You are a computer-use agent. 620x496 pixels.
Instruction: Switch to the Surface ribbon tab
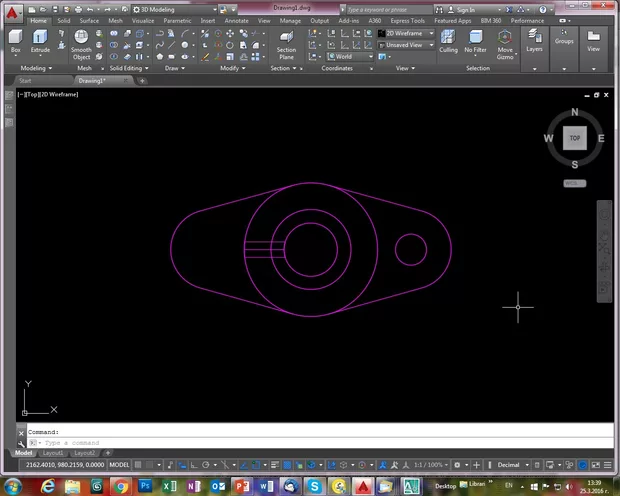click(89, 20)
